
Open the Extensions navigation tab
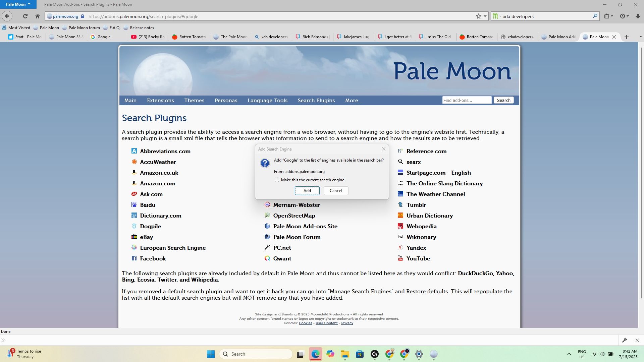[x=160, y=101]
